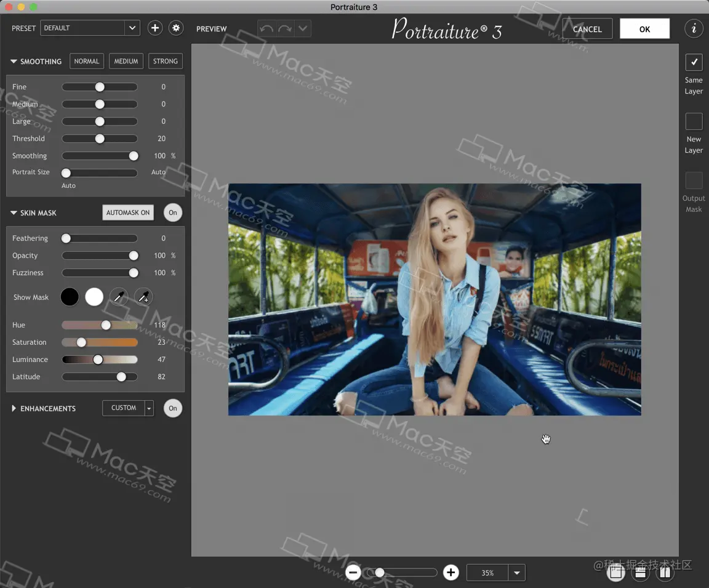Click the plus icon to add a preset

click(x=154, y=28)
